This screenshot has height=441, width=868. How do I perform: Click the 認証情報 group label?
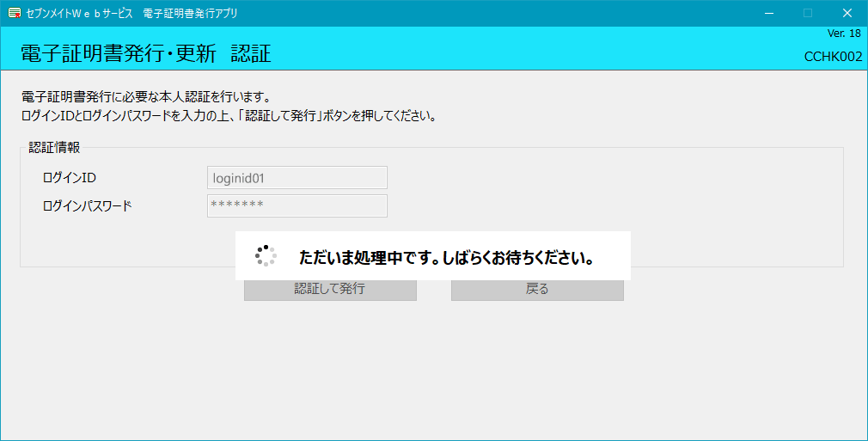coord(54,147)
